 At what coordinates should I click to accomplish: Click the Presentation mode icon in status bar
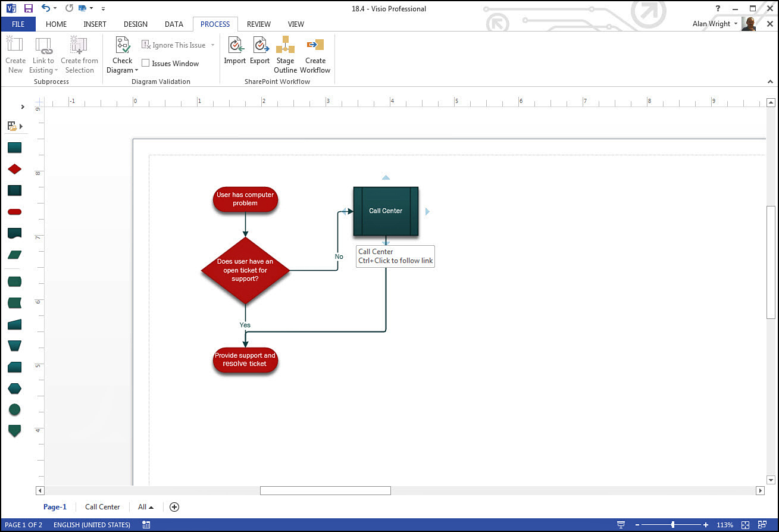coord(621,525)
